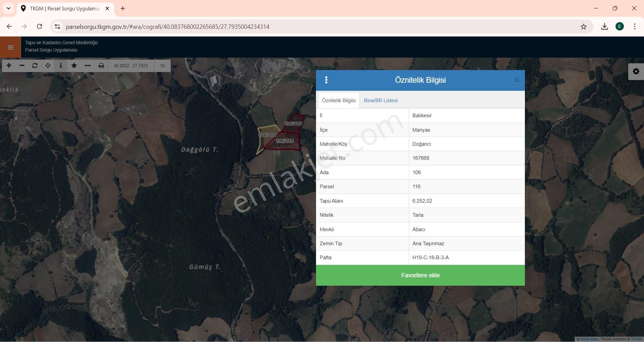
Task: Bookmark this page with star icon
Action: [584, 27]
